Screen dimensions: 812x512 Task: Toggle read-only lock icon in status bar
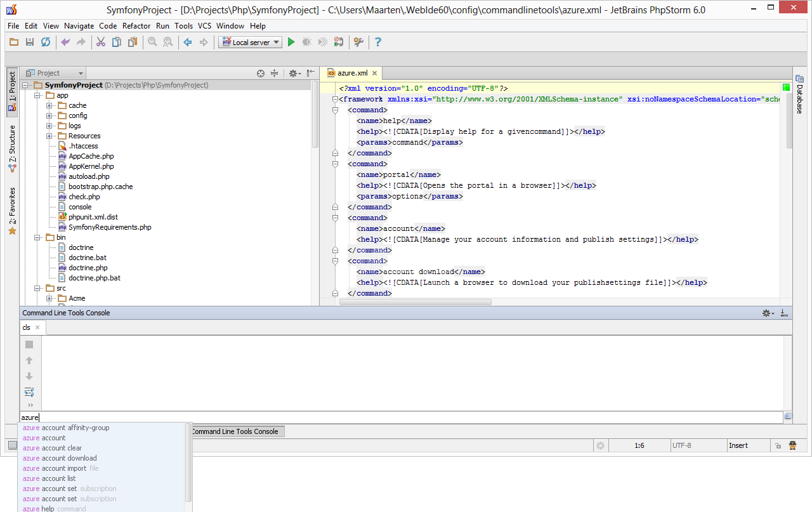coord(778,446)
